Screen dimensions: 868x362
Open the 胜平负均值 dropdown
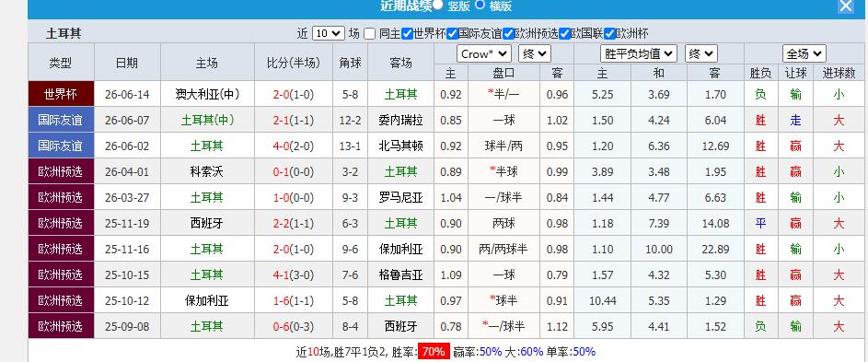639,53
